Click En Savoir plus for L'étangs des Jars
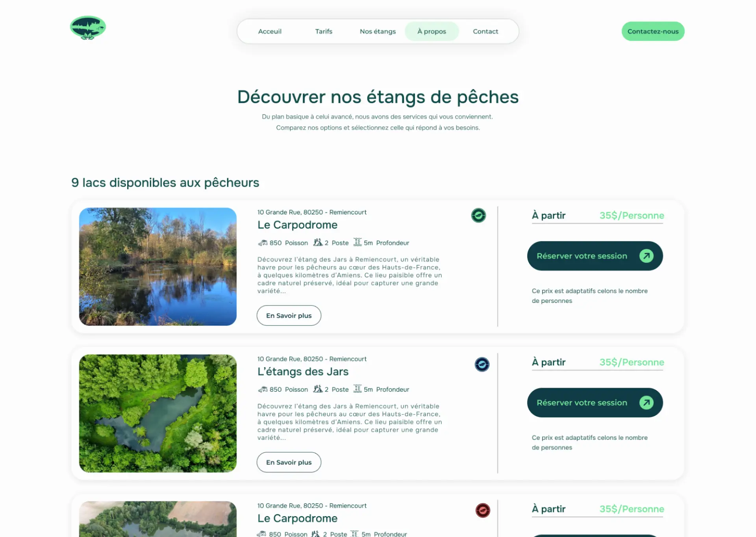756x537 pixels. tap(289, 462)
